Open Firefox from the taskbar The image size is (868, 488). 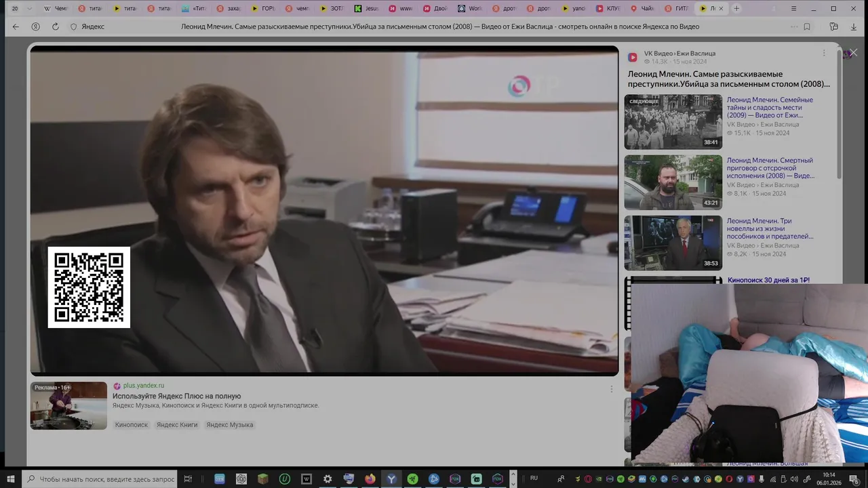pyautogui.click(x=370, y=479)
